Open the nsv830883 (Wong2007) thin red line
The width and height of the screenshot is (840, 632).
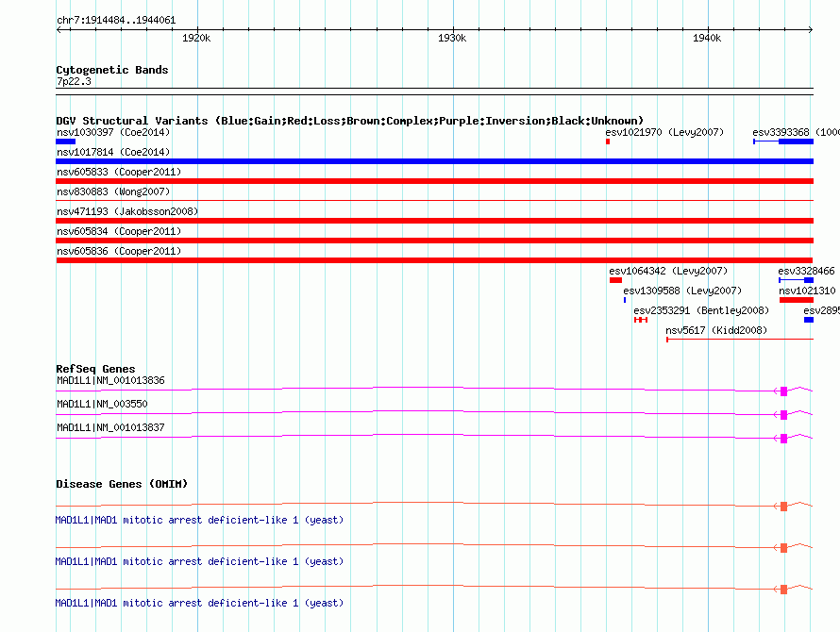(x=434, y=200)
